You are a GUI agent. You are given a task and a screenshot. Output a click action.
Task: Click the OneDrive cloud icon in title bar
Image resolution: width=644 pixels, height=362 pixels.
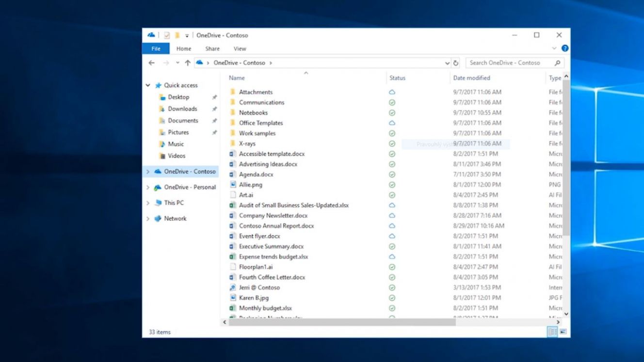[x=151, y=35]
